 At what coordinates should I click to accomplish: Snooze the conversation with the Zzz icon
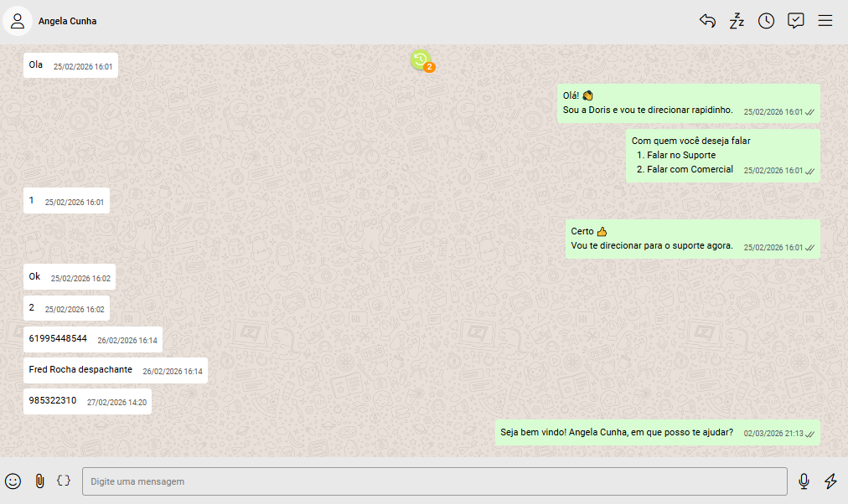737,21
